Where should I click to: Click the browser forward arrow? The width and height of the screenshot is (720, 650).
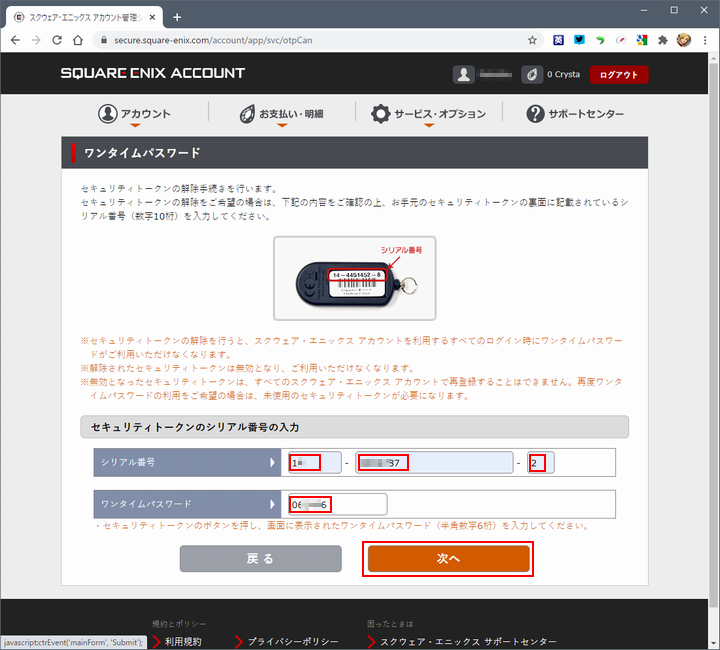(x=36, y=40)
